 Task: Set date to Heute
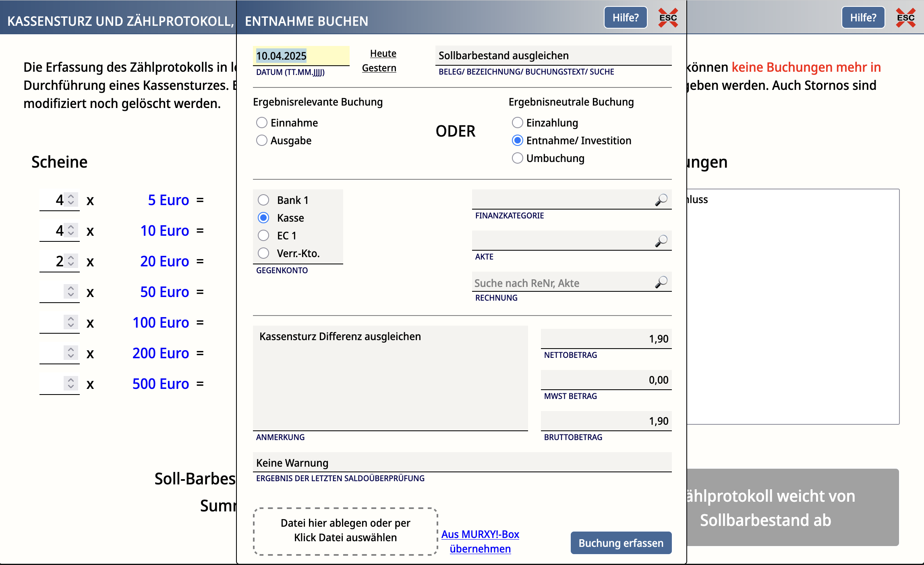[x=383, y=54]
